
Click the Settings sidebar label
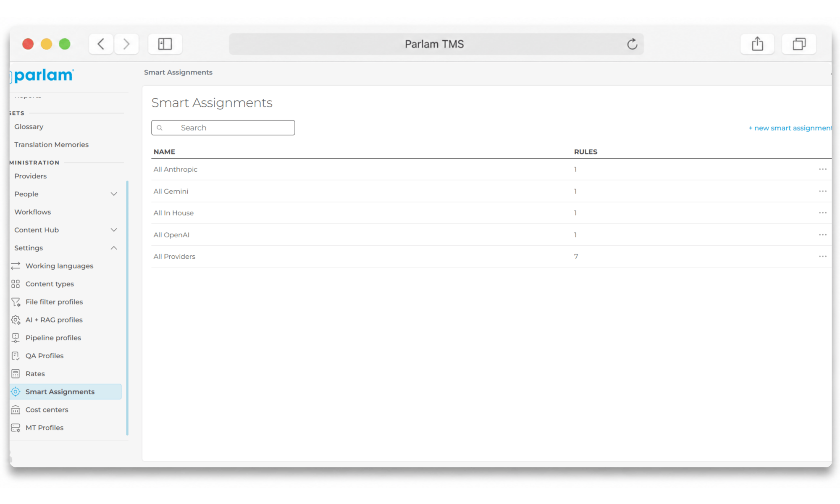coord(29,248)
